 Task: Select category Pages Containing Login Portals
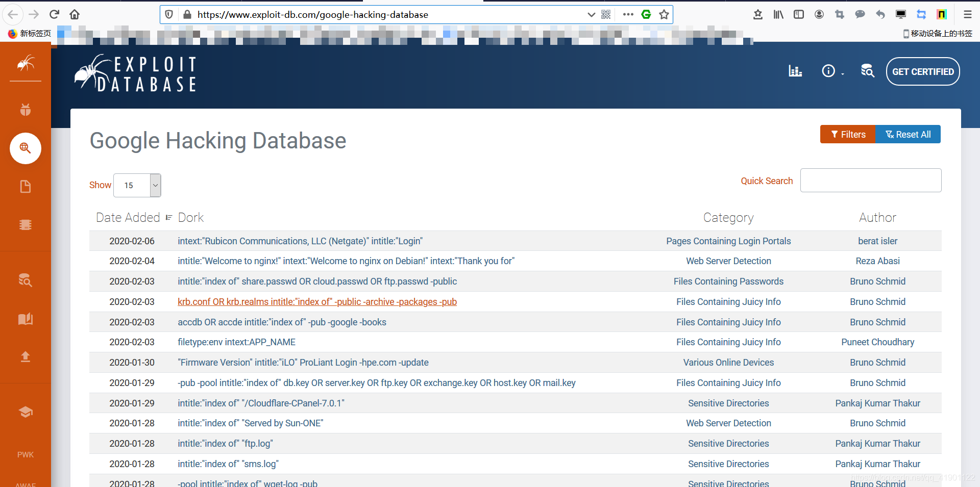pos(728,241)
